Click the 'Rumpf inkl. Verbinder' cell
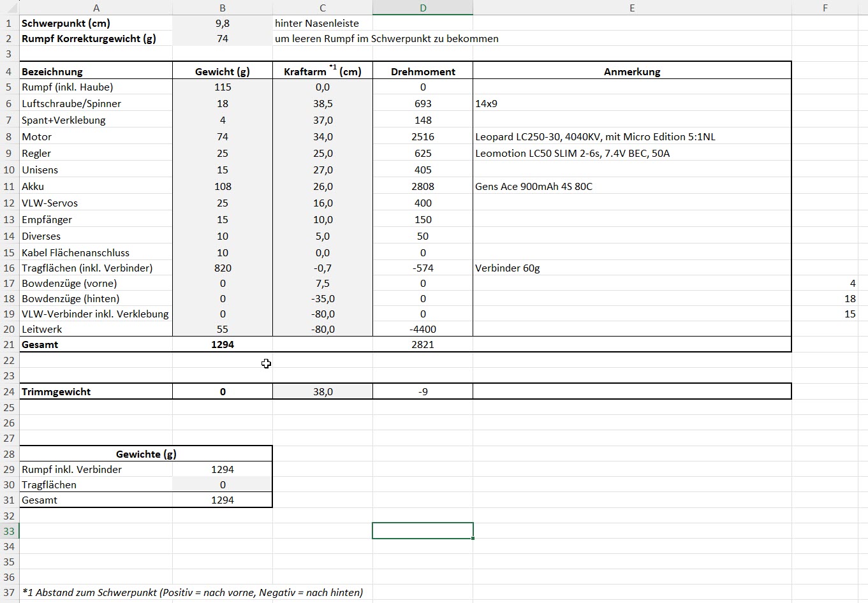The height and width of the screenshot is (603, 868). tap(96, 469)
